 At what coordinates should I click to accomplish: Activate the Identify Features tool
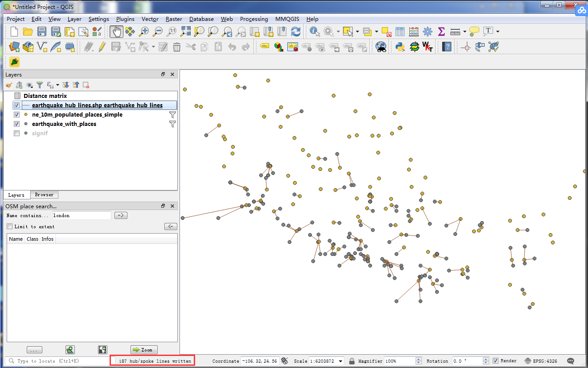pos(315,32)
